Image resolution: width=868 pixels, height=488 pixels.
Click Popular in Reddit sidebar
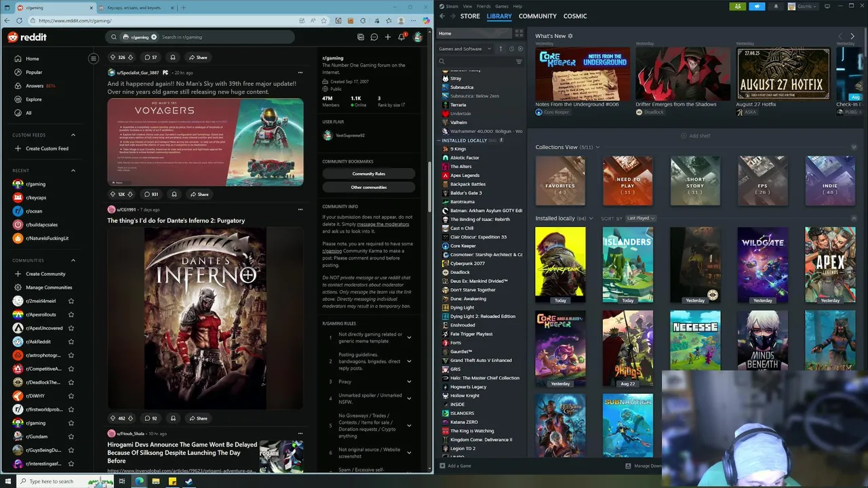(34, 73)
